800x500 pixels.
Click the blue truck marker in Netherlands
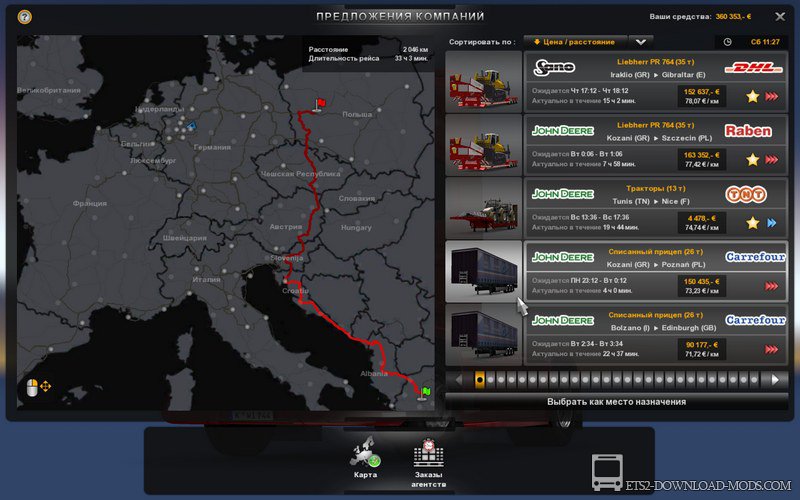pyautogui.click(x=191, y=126)
